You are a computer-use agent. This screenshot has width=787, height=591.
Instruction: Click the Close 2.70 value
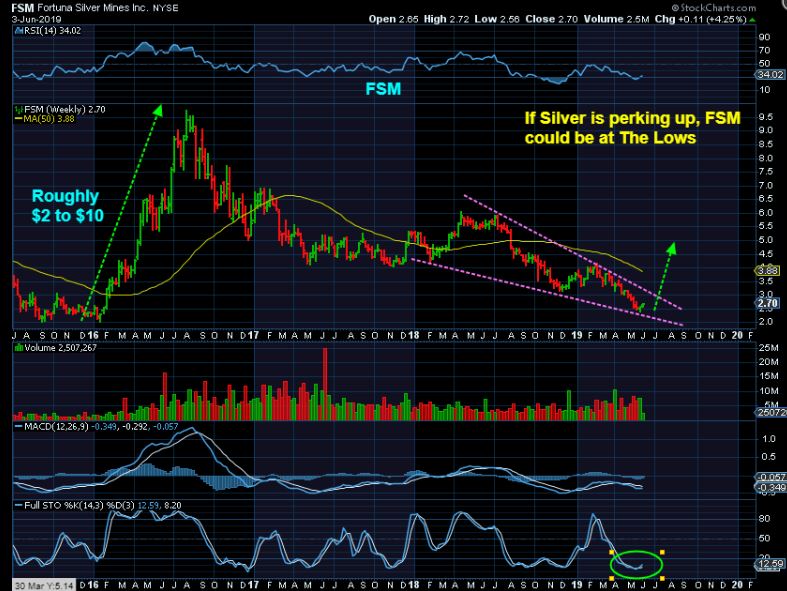click(552, 19)
